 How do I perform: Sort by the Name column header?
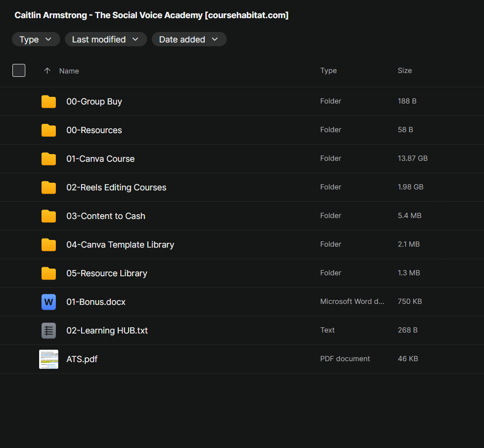(x=69, y=71)
